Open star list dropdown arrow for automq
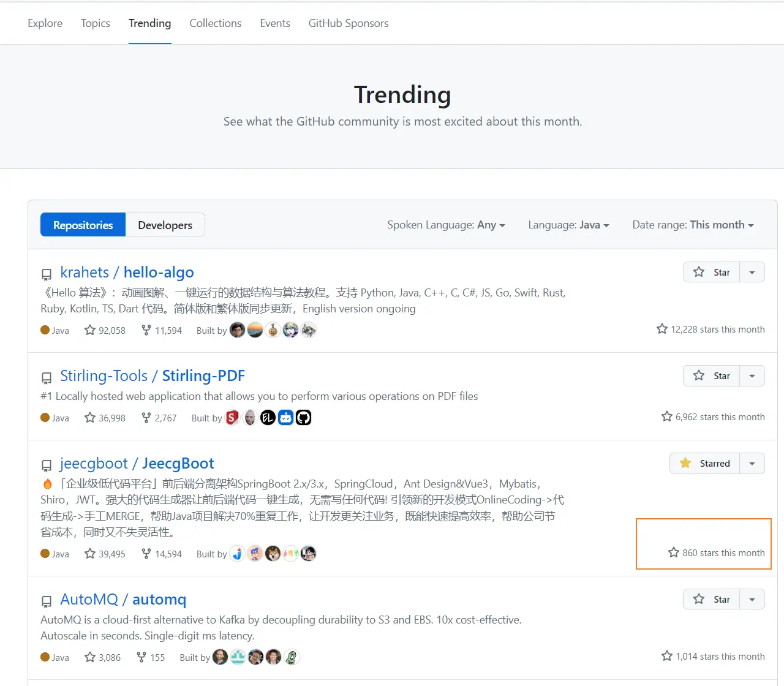784x686 pixels. tap(752, 599)
